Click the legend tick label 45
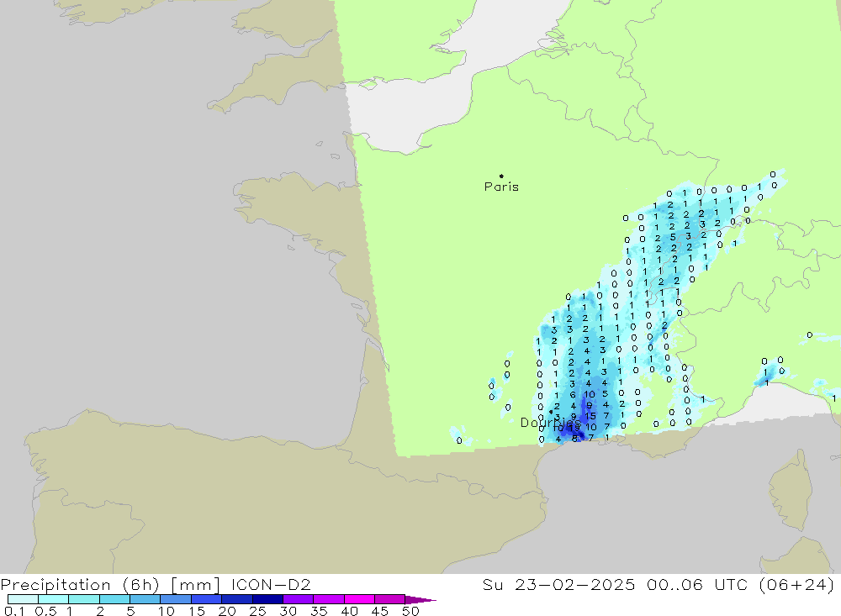Screen dimensions: 841x616 coord(380,611)
